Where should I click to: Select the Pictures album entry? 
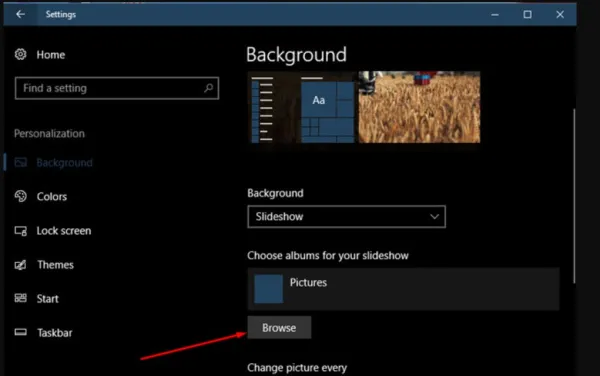tap(403, 289)
